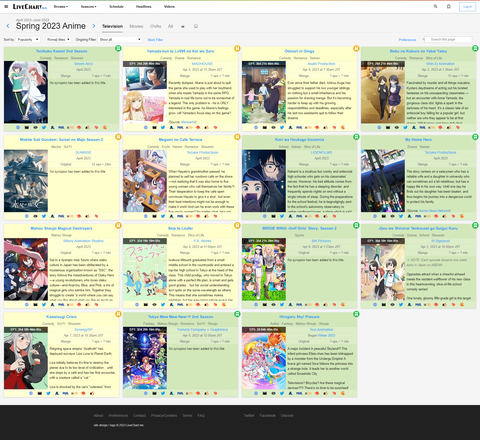This screenshot has width=480, height=440.
Task: Switch to the Movies tab
Action: 136,26
